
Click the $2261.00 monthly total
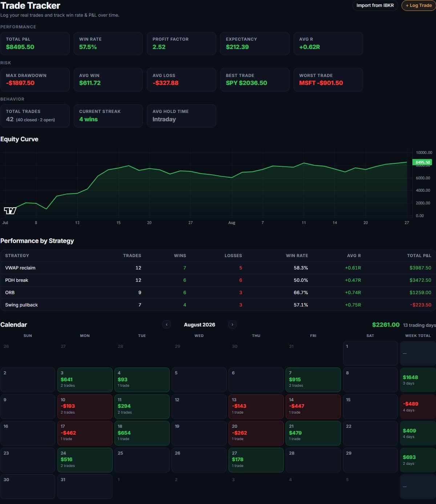(386, 325)
